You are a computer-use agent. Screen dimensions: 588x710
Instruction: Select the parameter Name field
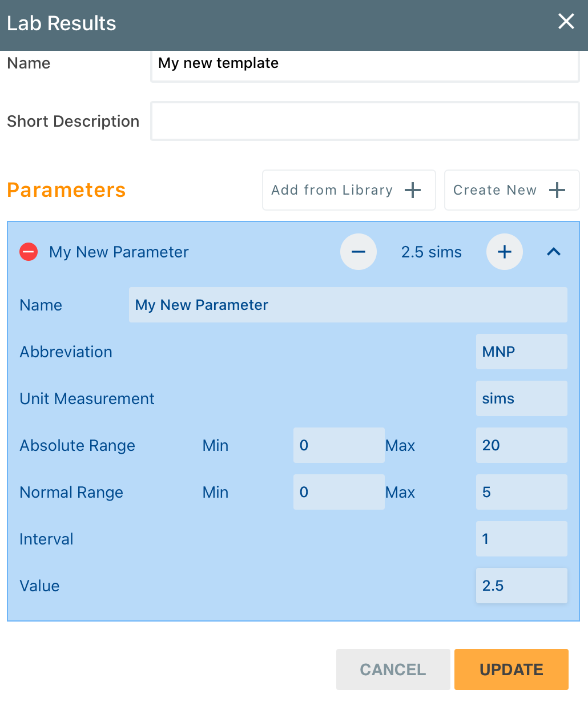coord(348,305)
